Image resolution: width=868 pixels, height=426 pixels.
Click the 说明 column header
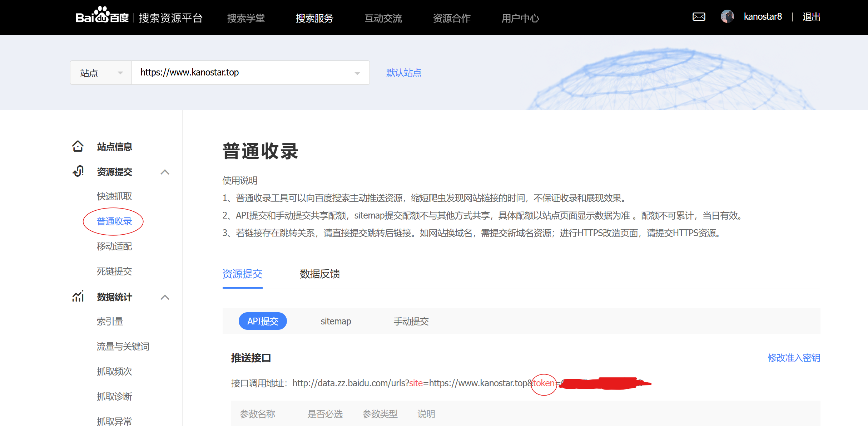tap(426, 414)
